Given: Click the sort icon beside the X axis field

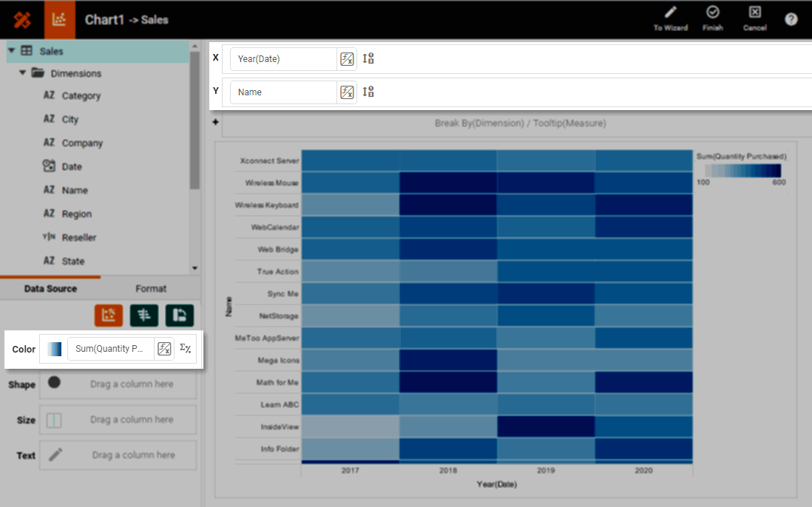Looking at the screenshot, I should click(x=368, y=58).
